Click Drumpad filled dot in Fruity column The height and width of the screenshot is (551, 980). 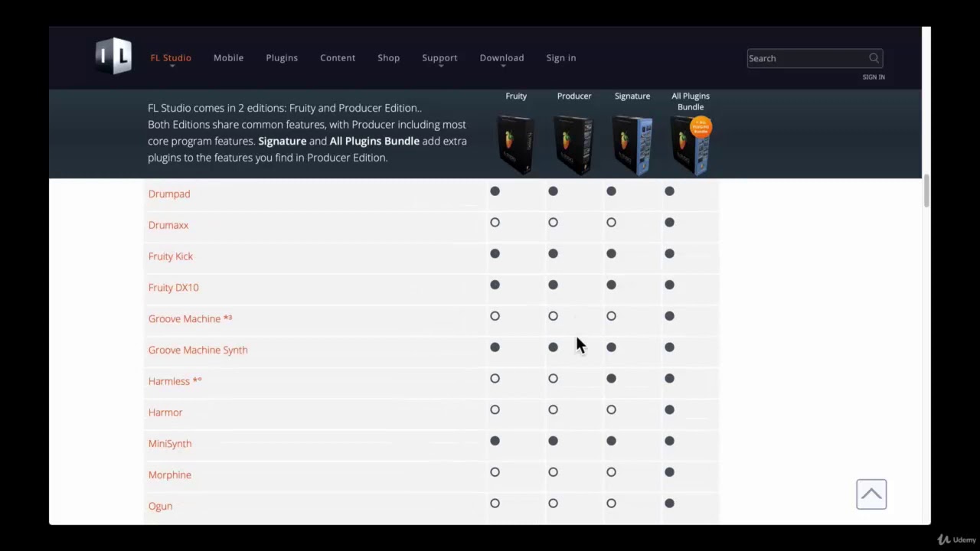coord(495,191)
